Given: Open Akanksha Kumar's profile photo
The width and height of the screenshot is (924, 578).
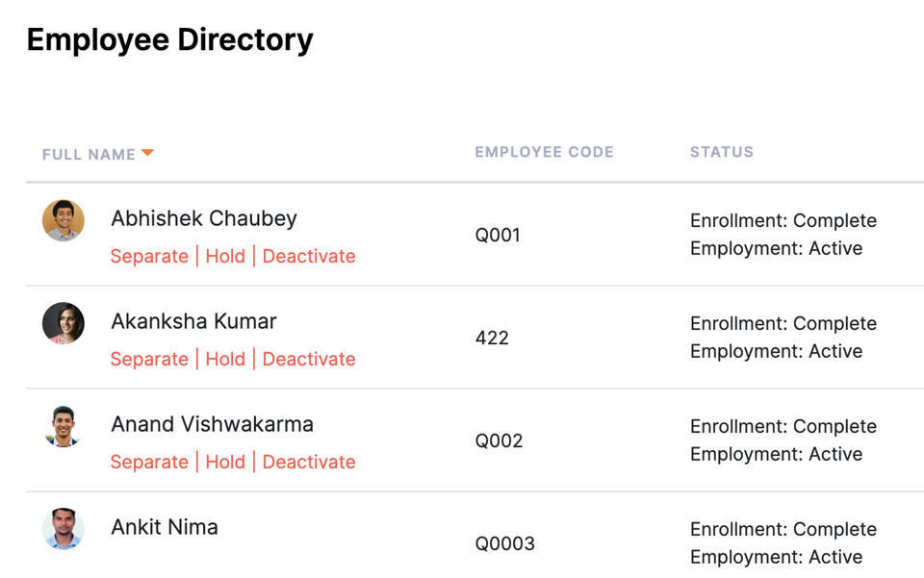Looking at the screenshot, I should click(64, 323).
